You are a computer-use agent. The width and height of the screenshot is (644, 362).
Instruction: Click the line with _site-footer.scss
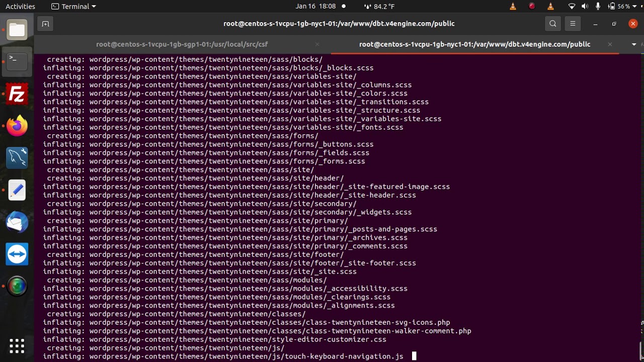229,263
